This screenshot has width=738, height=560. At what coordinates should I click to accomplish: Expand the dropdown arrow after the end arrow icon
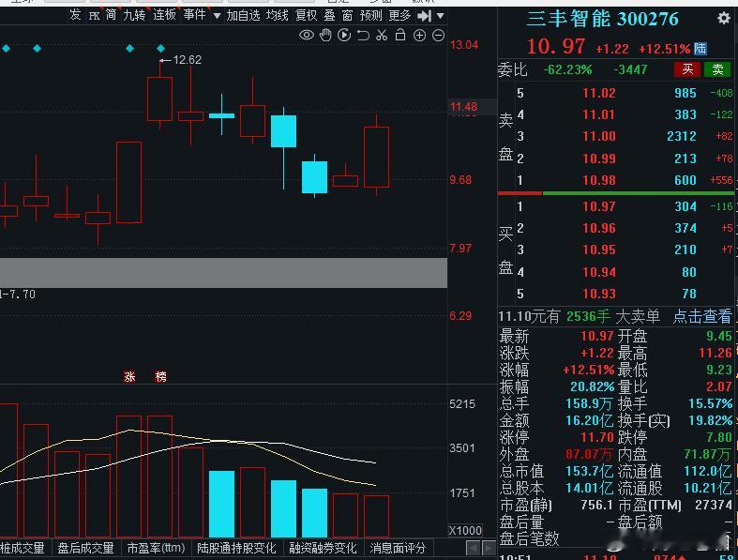click(x=441, y=16)
